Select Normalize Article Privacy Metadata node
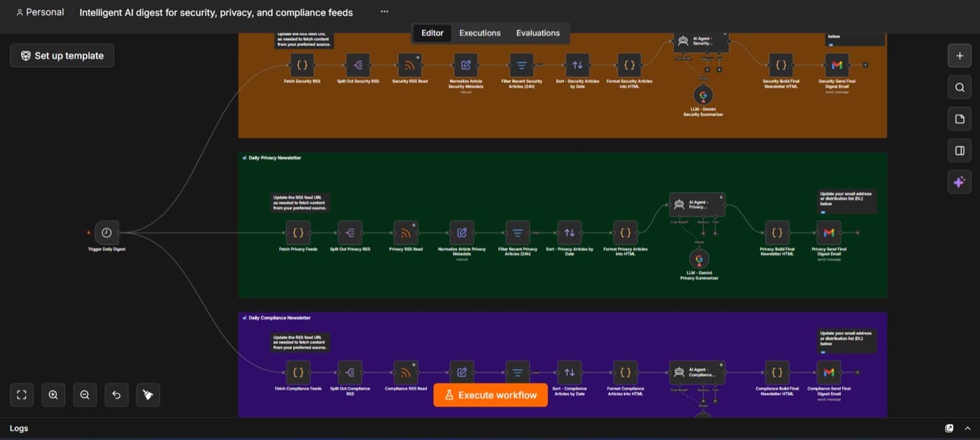The height and width of the screenshot is (440, 980). pyautogui.click(x=462, y=233)
